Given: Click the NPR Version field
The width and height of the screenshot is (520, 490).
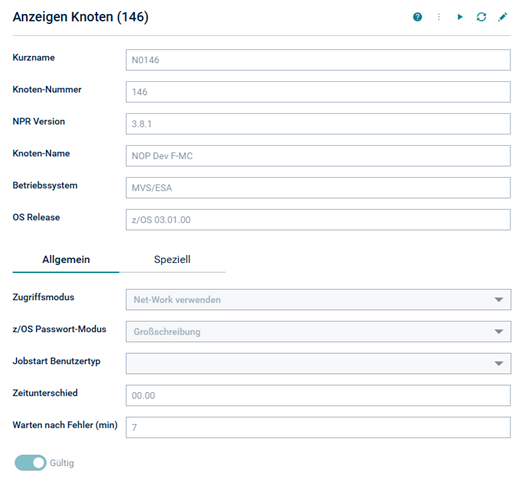Looking at the screenshot, I should (x=318, y=124).
